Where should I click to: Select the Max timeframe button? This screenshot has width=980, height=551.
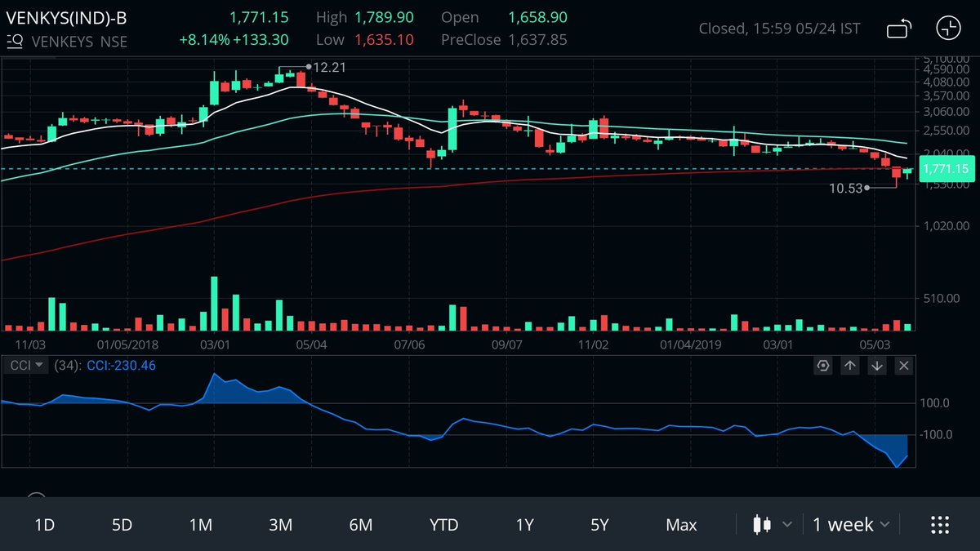tap(681, 525)
